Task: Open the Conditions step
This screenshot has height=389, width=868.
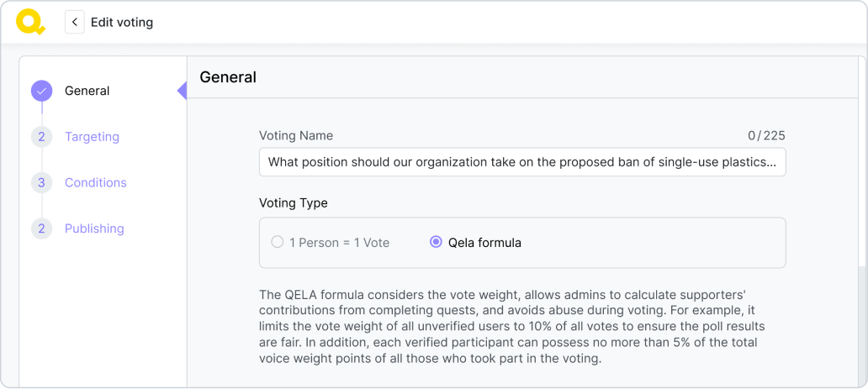Action: [x=95, y=182]
